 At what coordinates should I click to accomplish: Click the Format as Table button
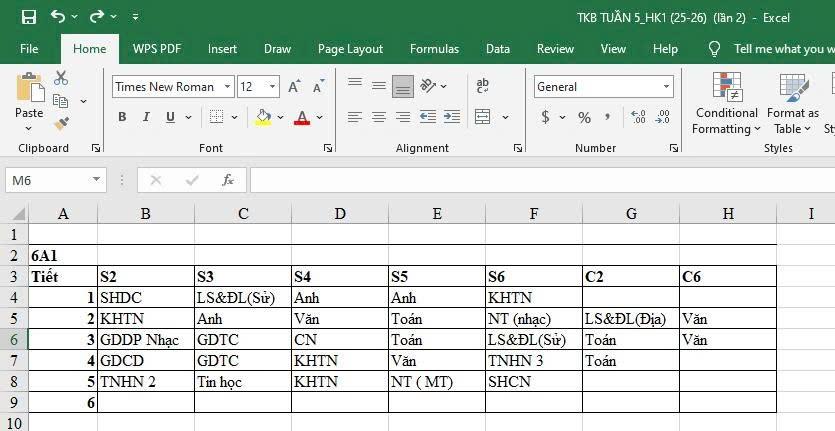793,105
